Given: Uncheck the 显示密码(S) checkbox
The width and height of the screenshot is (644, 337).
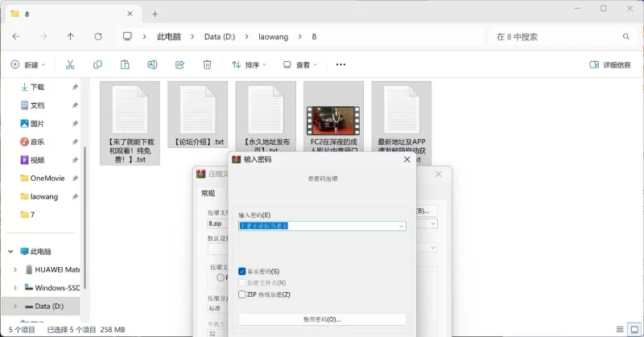Looking at the screenshot, I should (x=242, y=272).
